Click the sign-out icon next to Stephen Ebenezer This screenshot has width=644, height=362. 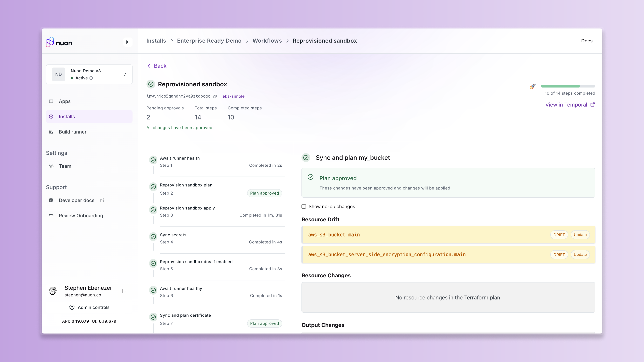(x=124, y=291)
